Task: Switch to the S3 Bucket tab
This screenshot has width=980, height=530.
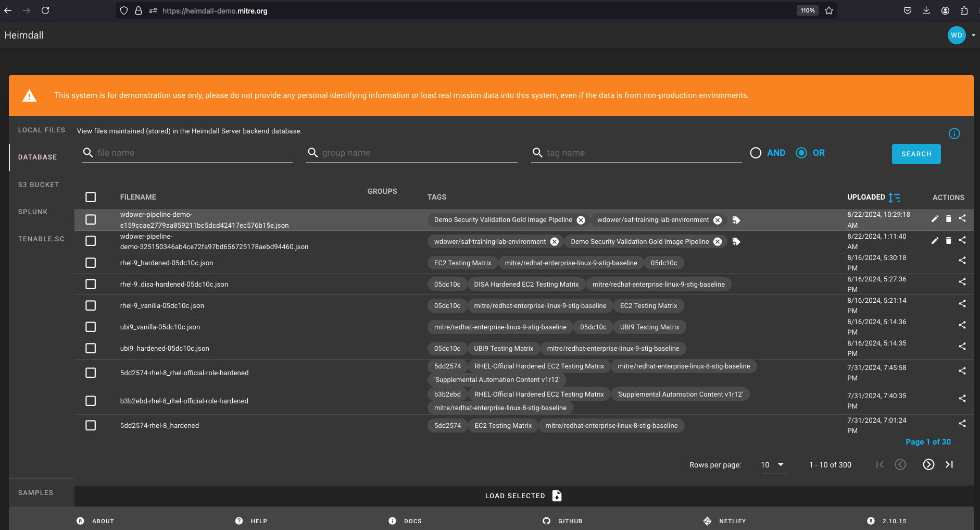Action: (39, 184)
